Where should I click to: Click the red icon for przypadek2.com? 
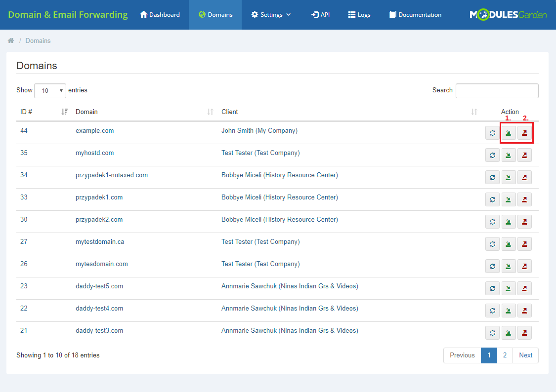(x=524, y=222)
